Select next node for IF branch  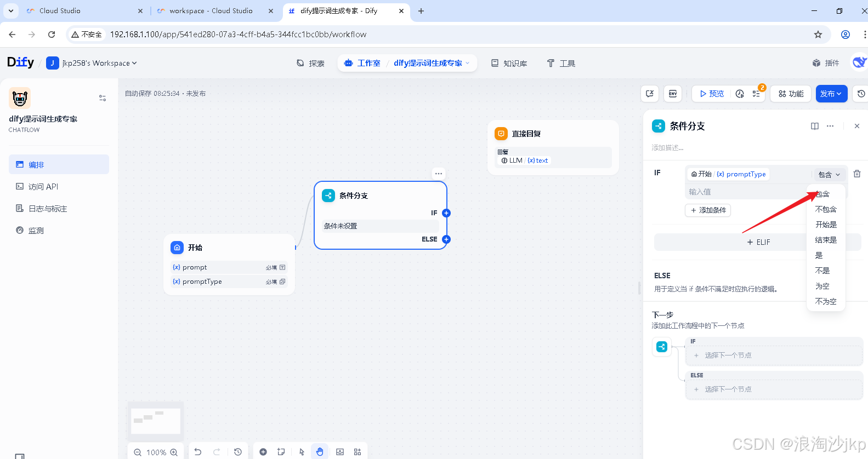(774, 355)
